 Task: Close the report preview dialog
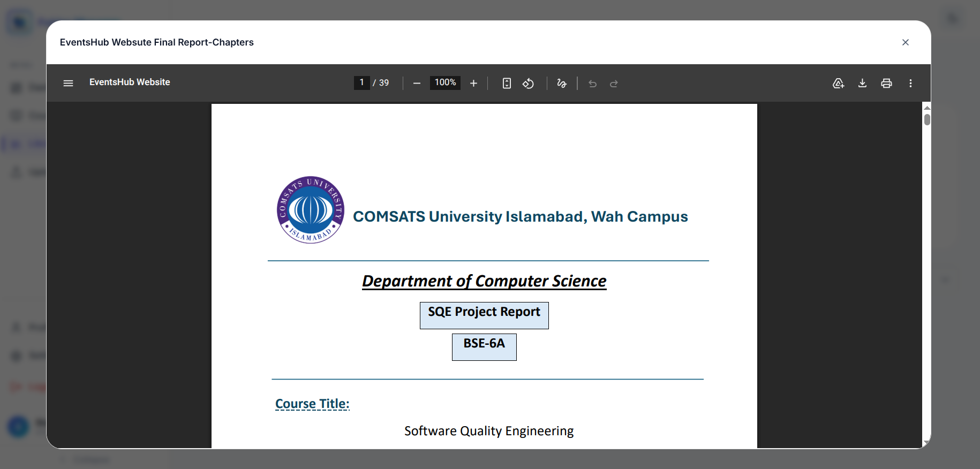pos(906,42)
